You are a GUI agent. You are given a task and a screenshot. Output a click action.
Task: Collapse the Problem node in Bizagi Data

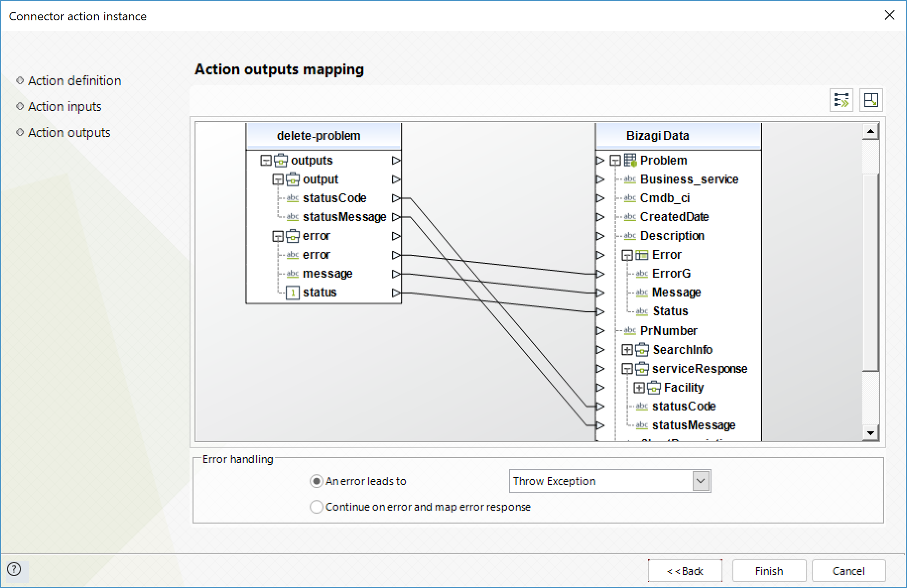pyautogui.click(x=615, y=160)
